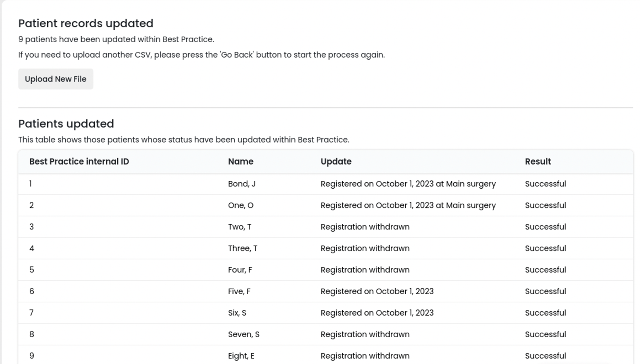Click the Patients updated section heading

[x=66, y=123]
